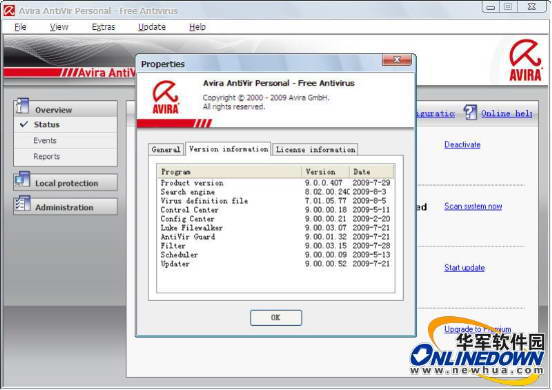Image resolution: width=552 pixels, height=390 pixels.
Task: Expand the Overview section
Action: point(65,109)
